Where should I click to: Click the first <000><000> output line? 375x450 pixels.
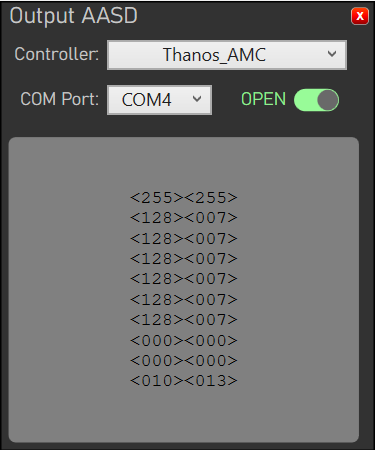[184, 340]
